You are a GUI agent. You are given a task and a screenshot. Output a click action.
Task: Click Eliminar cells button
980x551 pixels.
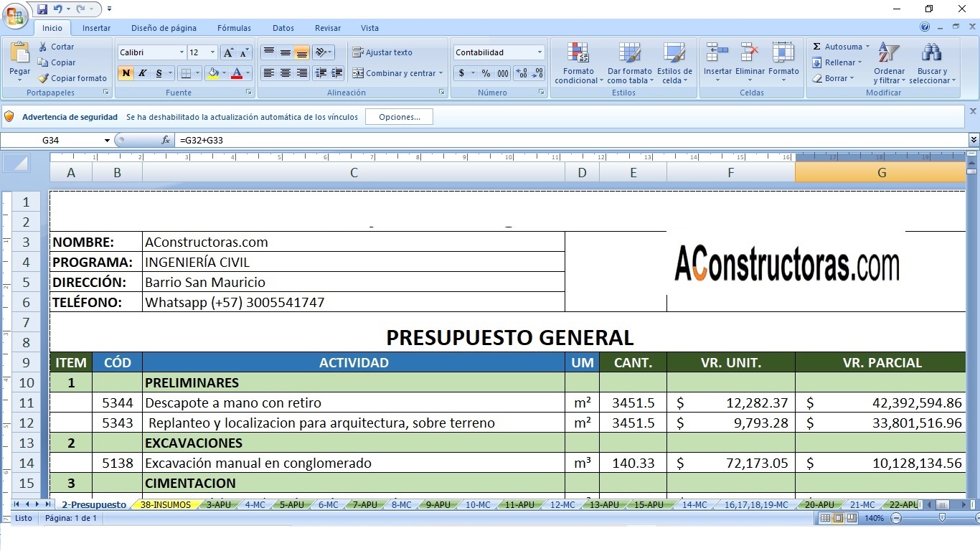[750, 63]
